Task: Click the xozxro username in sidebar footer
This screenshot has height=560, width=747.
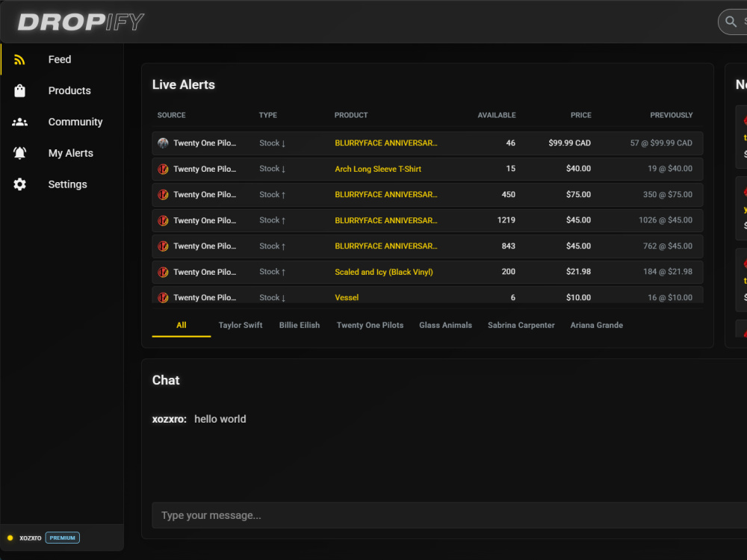Action: pos(31,538)
